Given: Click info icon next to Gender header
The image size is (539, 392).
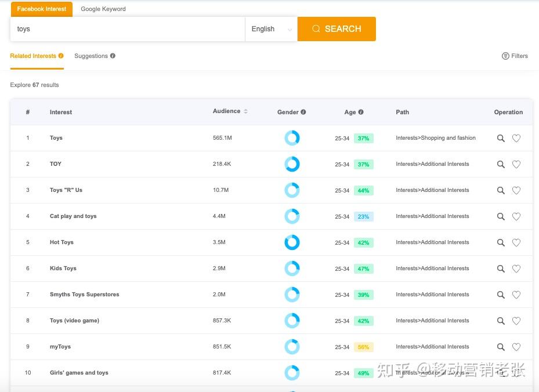Looking at the screenshot, I should (303, 112).
